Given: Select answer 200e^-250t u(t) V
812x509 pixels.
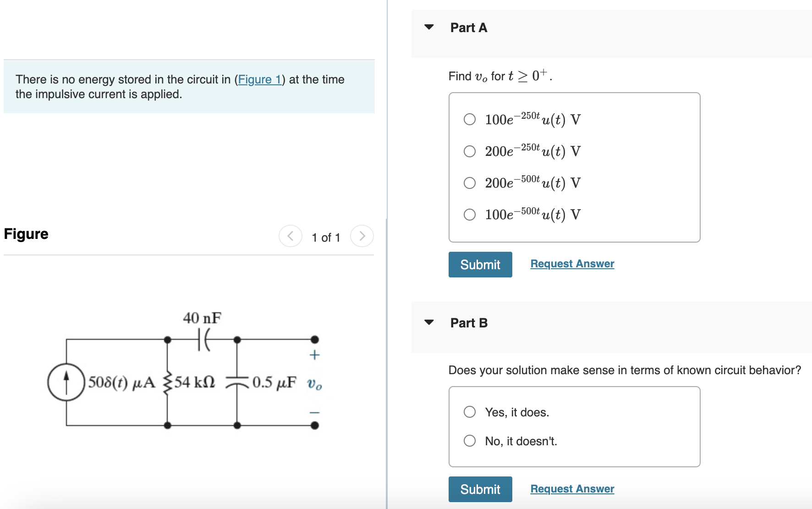Looking at the screenshot, I should tap(469, 151).
